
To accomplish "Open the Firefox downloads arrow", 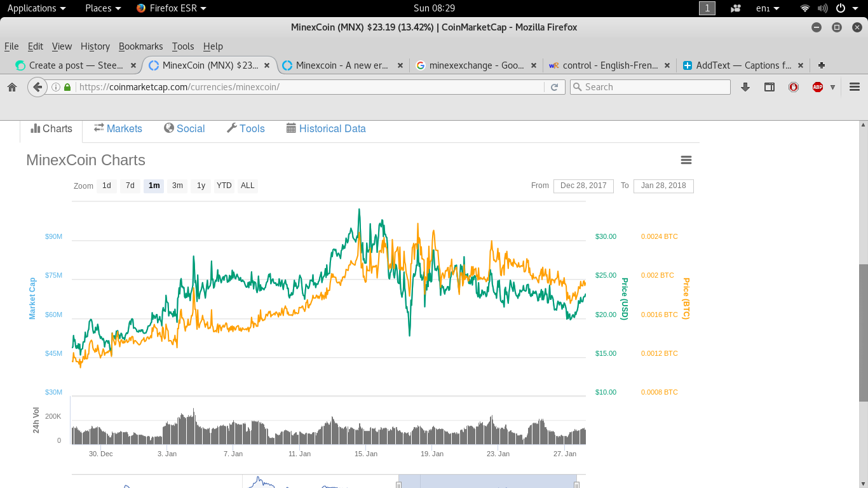I will [x=745, y=87].
